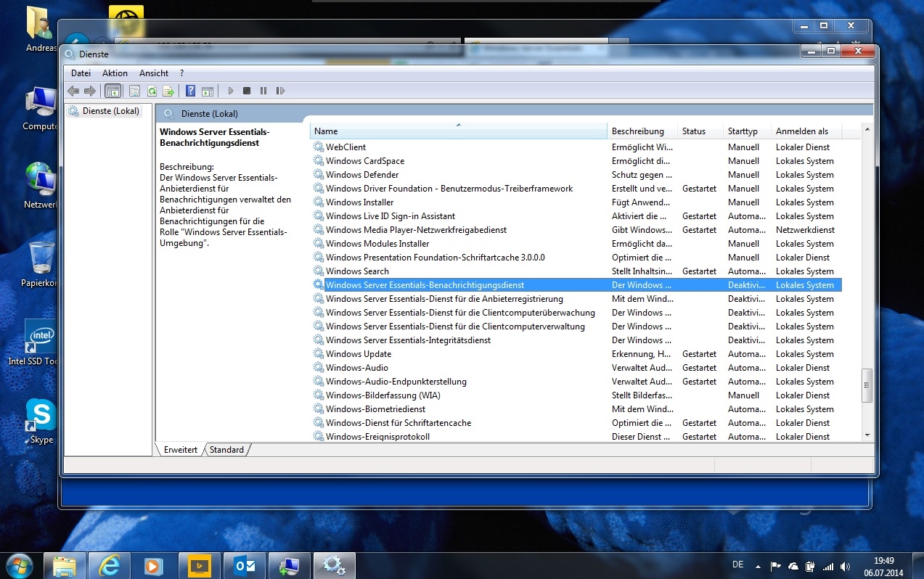This screenshot has width=924, height=579.
Task: Open Outlook from the taskbar
Action: [244, 565]
